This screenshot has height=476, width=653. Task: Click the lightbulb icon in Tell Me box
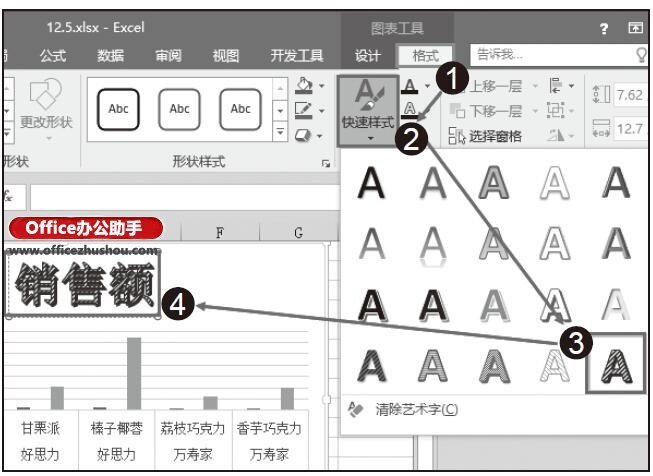coord(642,55)
